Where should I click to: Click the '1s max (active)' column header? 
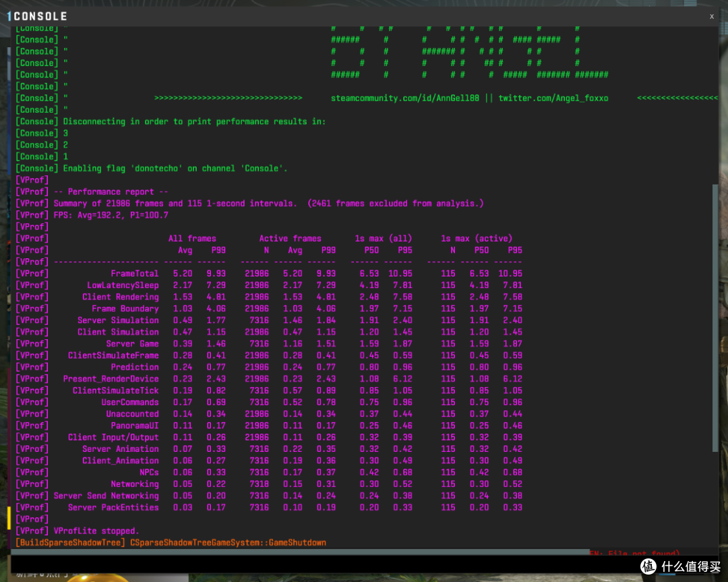click(x=477, y=238)
